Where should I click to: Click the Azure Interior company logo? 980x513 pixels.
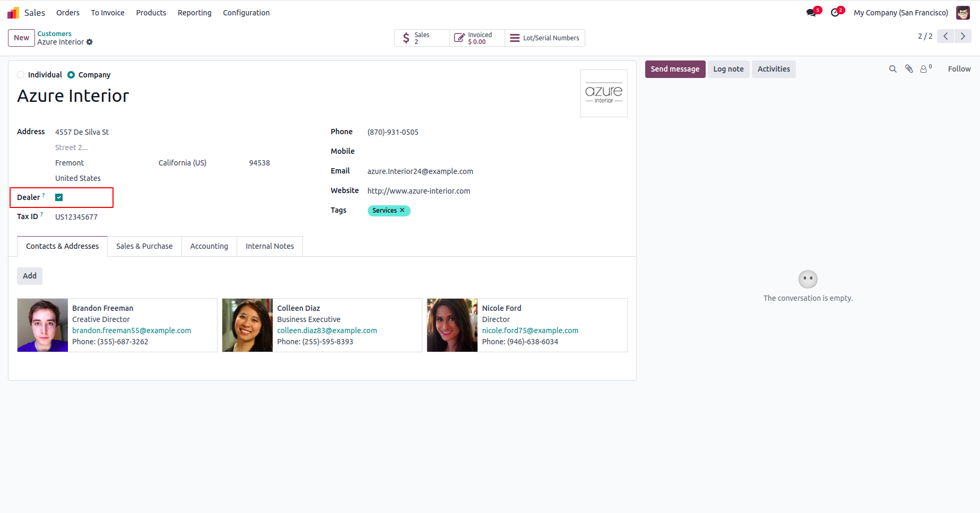tap(604, 93)
